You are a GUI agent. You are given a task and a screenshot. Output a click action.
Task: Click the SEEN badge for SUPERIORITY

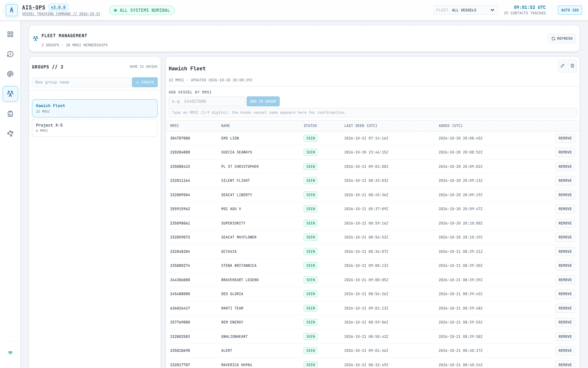tap(311, 223)
